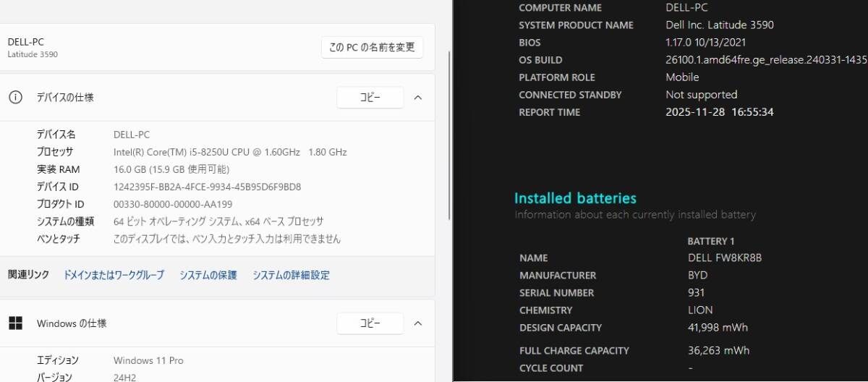868x382 pixels.
Task: Click Latitude 3590 under the PC name
Action: point(33,54)
